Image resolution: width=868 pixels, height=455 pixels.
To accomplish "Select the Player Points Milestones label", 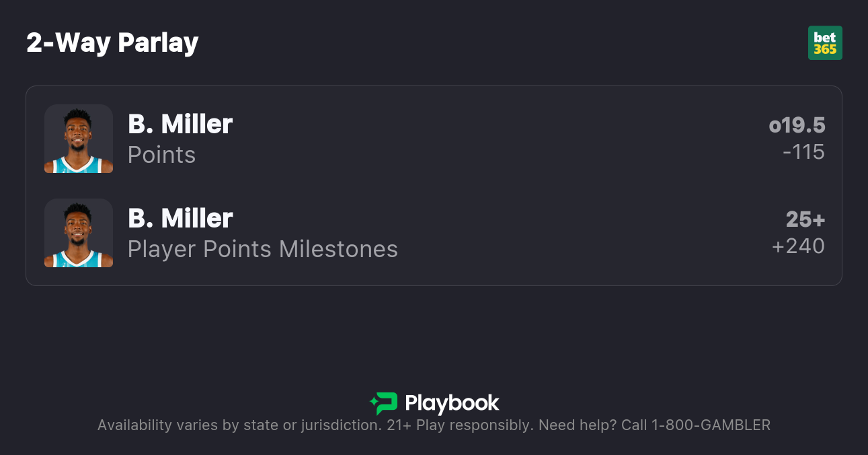I will click(x=262, y=249).
